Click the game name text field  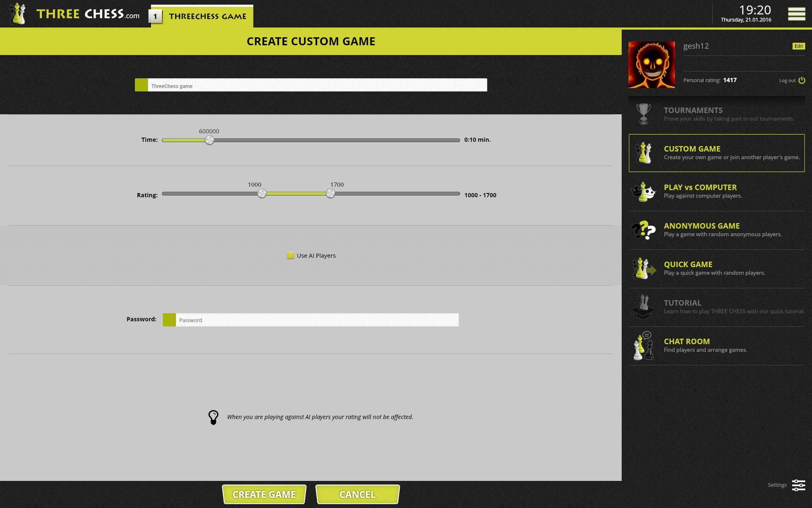click(x=311, y=85)
